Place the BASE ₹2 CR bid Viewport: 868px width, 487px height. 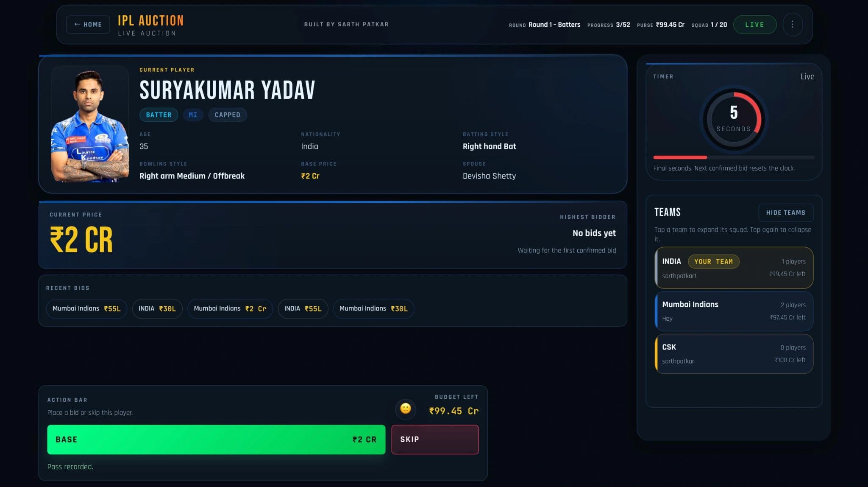[216, 439]
